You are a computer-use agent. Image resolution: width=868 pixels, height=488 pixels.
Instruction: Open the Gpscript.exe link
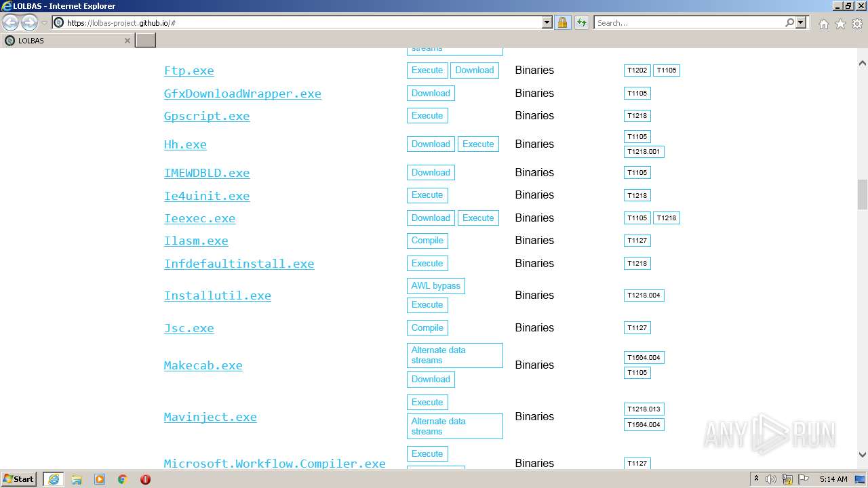206,116
